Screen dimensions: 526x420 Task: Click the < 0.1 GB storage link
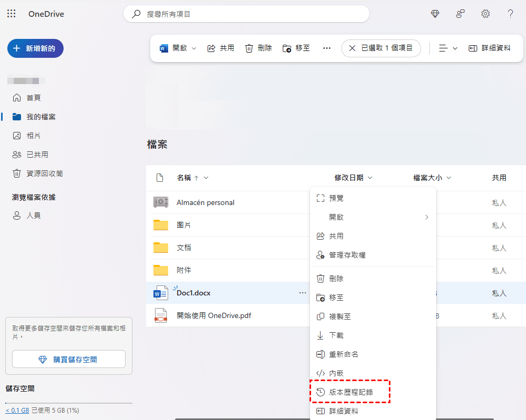[x=17, y=410]
